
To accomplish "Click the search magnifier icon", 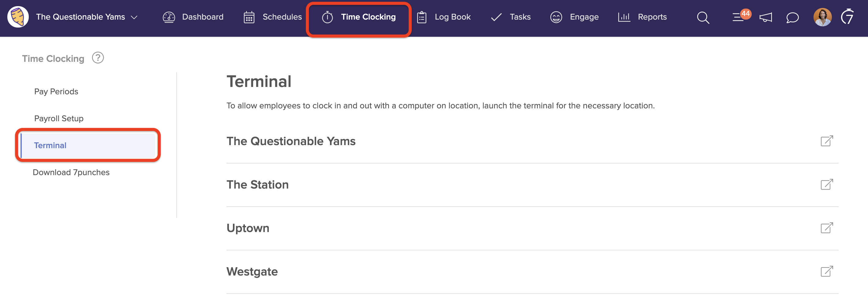I will [703, 17].
